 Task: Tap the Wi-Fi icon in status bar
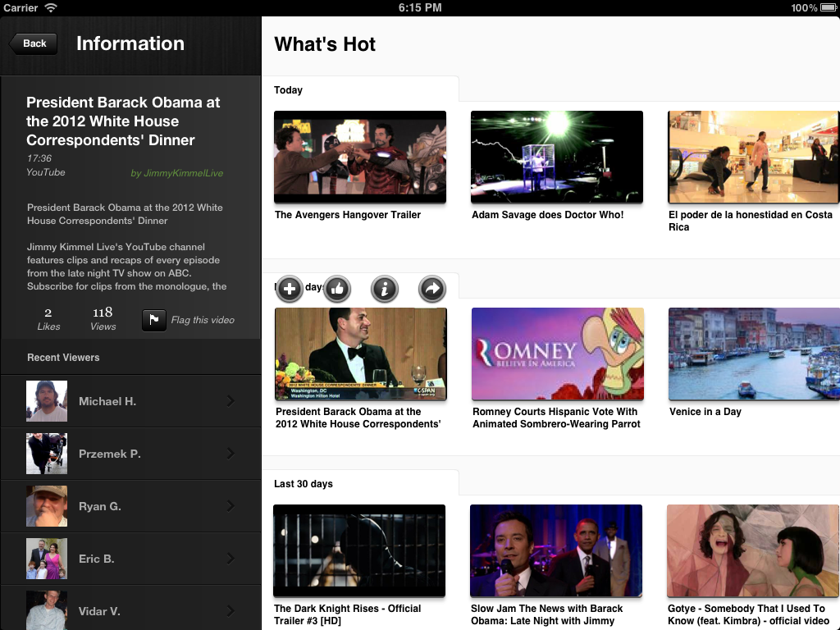(x=50, y=7)
